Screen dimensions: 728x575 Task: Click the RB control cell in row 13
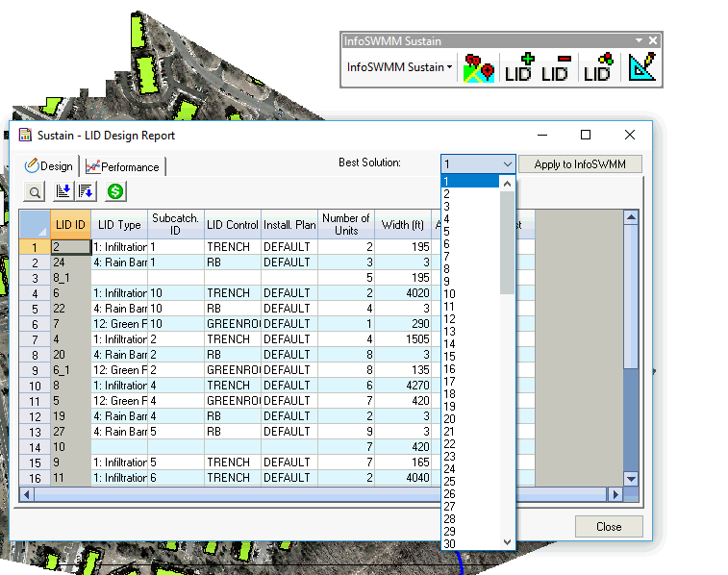(x=233, y=432)
